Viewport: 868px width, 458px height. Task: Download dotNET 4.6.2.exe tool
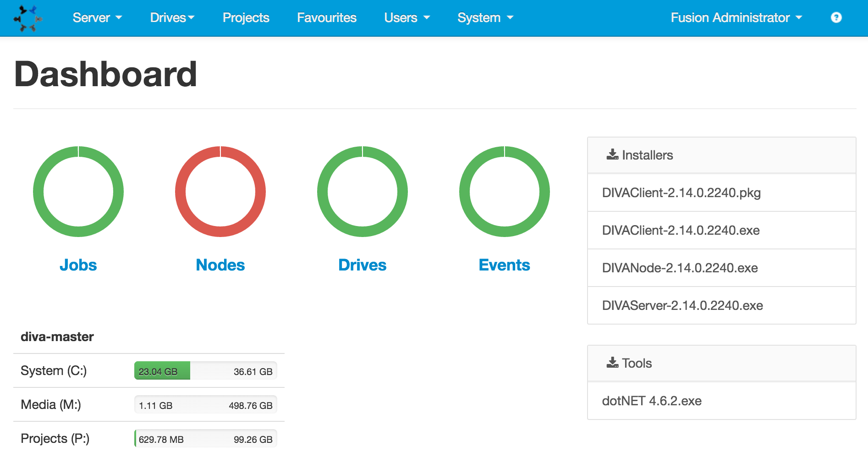722,401
